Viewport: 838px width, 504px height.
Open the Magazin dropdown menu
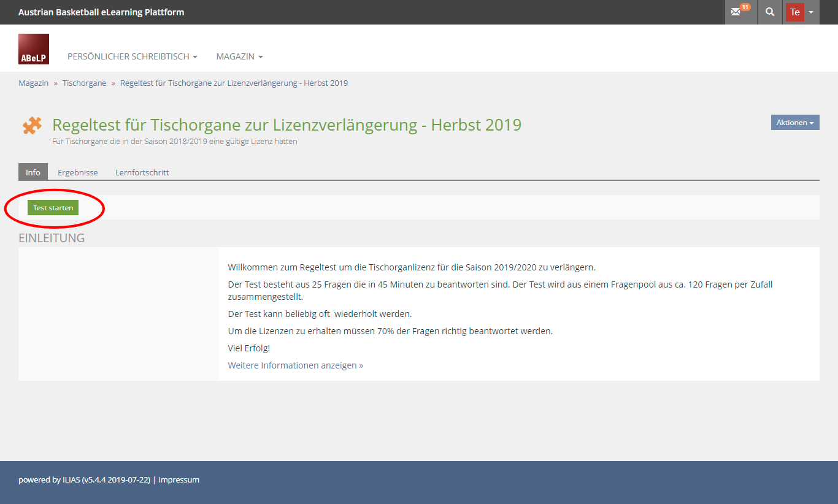tap(239, 56)
